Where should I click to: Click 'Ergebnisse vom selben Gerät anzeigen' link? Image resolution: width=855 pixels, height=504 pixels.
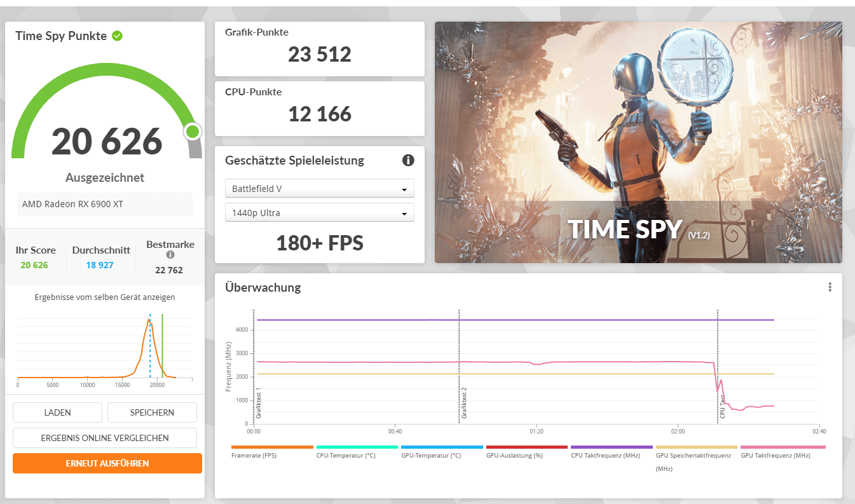tap(105, 297)
